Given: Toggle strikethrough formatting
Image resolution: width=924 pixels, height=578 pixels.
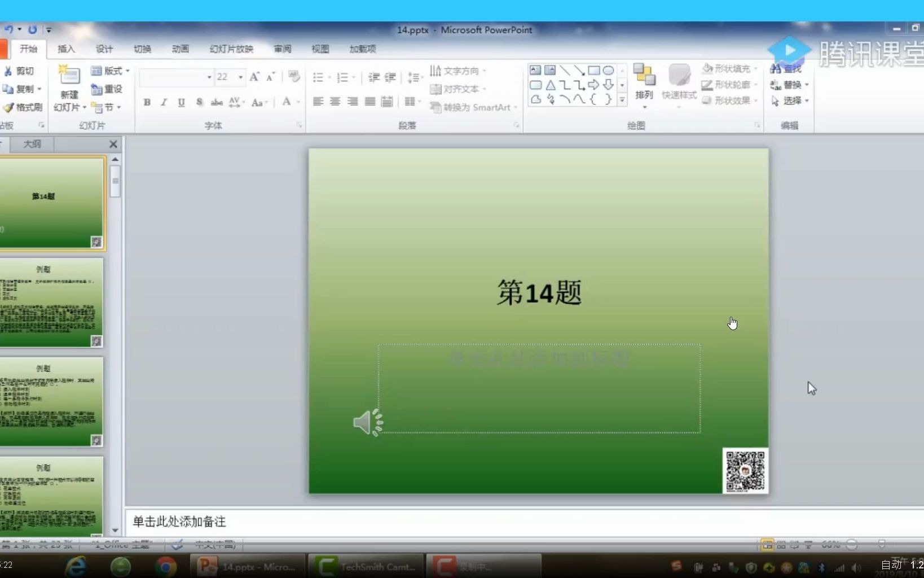Looking at the screenshot, I should (x=217, y=102).
